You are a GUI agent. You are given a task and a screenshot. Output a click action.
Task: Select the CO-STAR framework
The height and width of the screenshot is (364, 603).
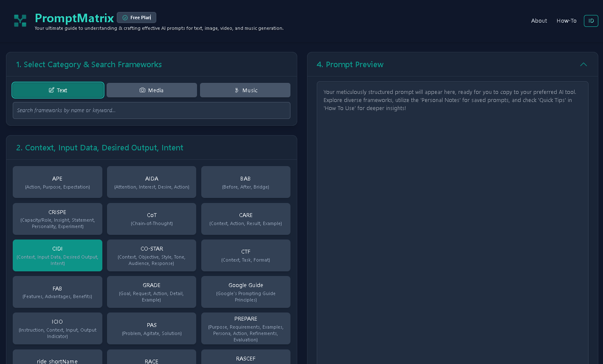pyautogui.click(x=151, y=255)
